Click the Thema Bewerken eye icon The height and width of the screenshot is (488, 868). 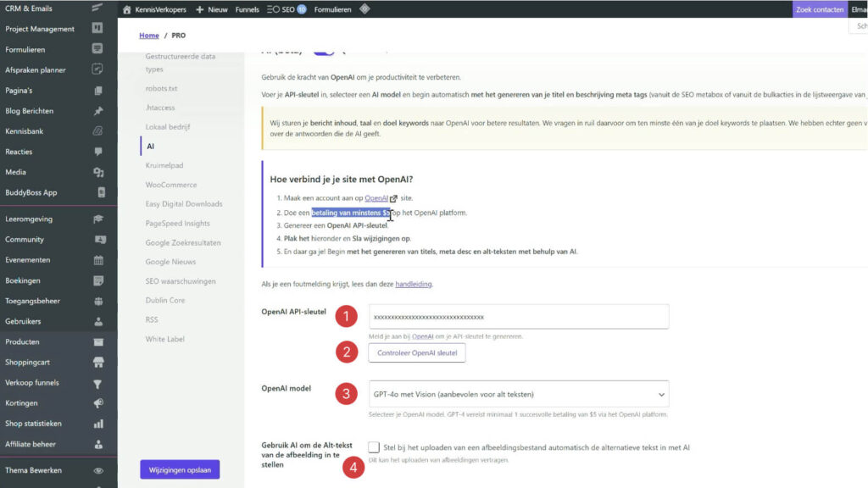coord(98,470)
